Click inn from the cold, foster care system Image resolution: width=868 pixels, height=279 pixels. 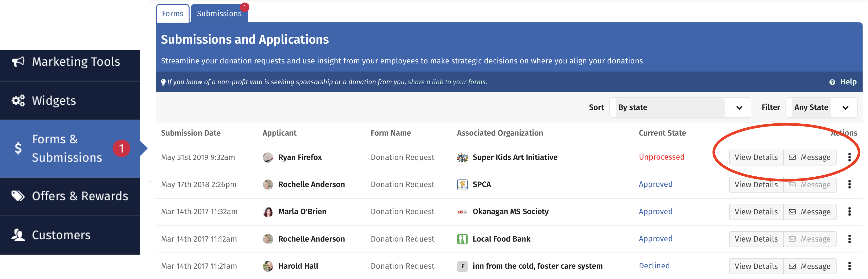click(537, 266)
